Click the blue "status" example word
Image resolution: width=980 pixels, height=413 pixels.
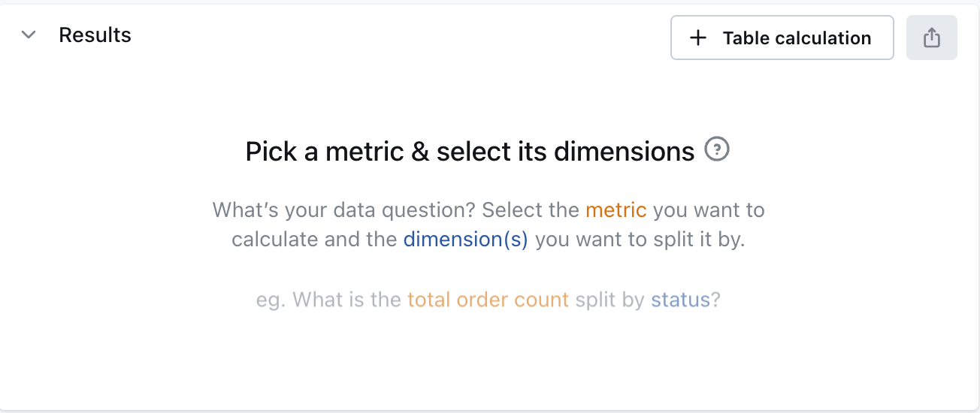pos(679,300)
